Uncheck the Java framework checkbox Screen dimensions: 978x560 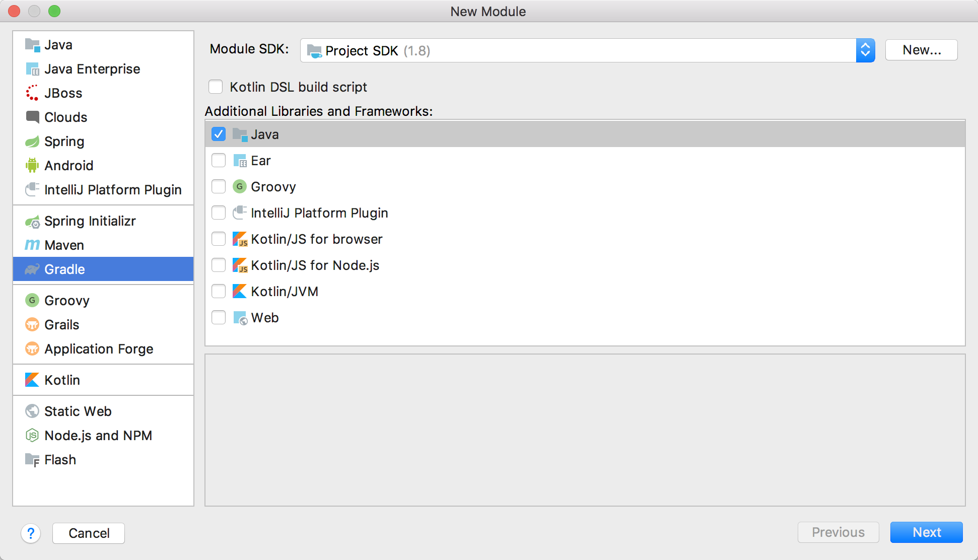coord(219,134)
